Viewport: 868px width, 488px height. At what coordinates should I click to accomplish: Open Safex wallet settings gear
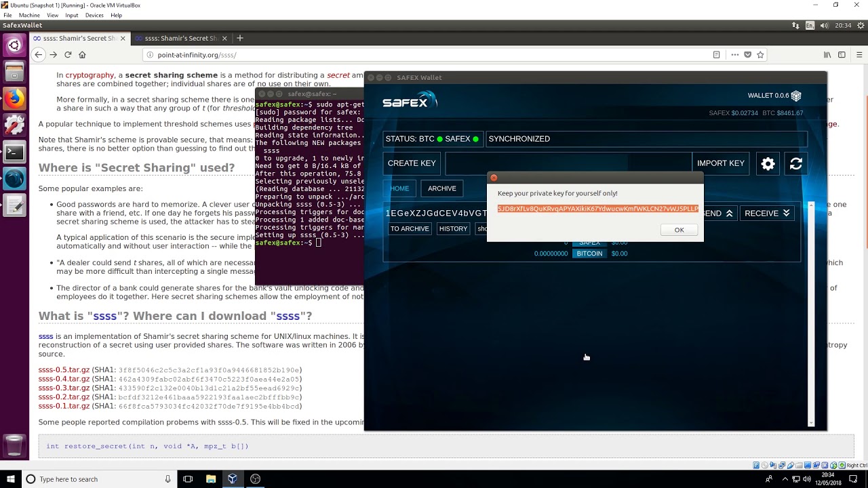coord(768,163)
